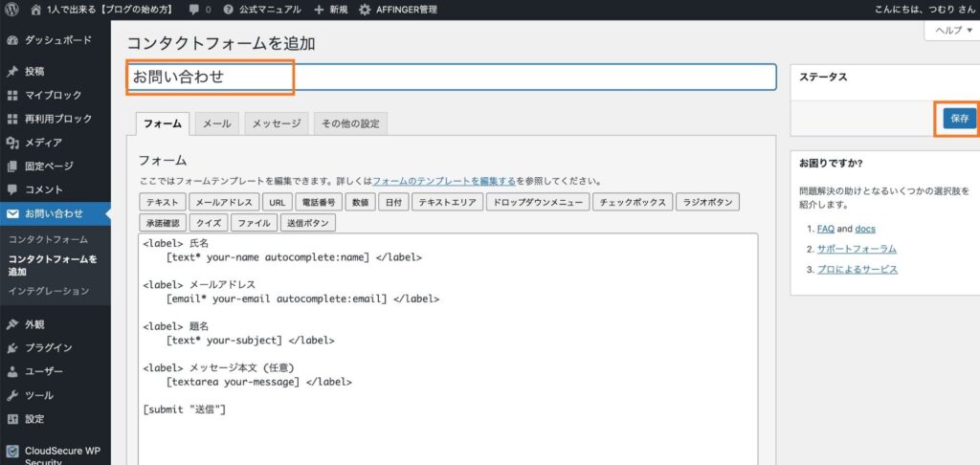Image resolution: width=980 pixels, height=465 pixels.
Task: Open the comments bubble icon in admin bar
Action: click(x=194, y=10)
